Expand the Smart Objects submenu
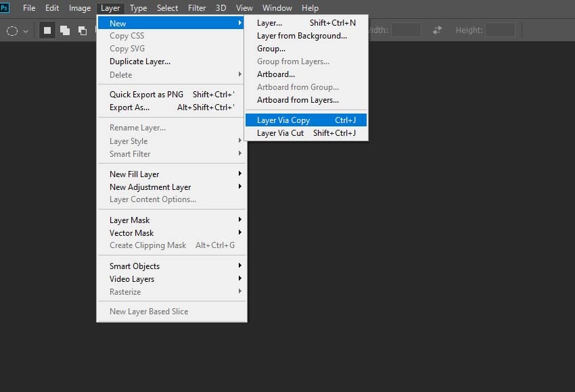Screen dimensions: 575x392 pos(171,266)
